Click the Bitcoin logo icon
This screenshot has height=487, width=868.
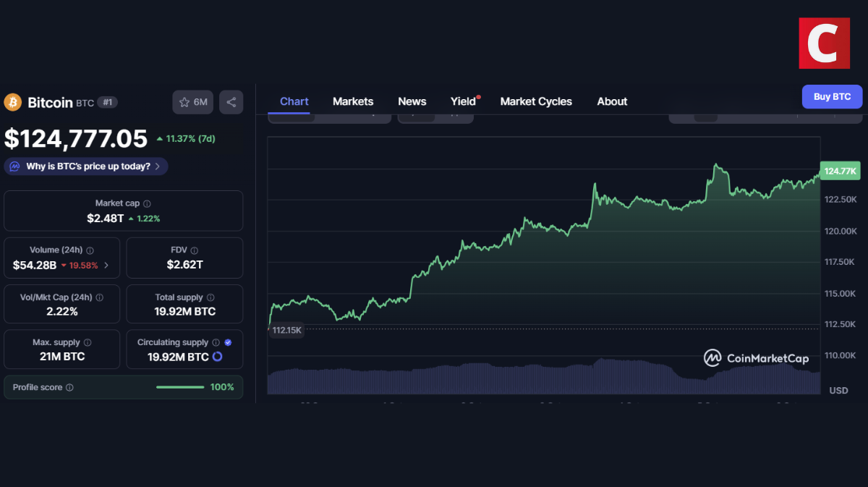pos(12,102)
